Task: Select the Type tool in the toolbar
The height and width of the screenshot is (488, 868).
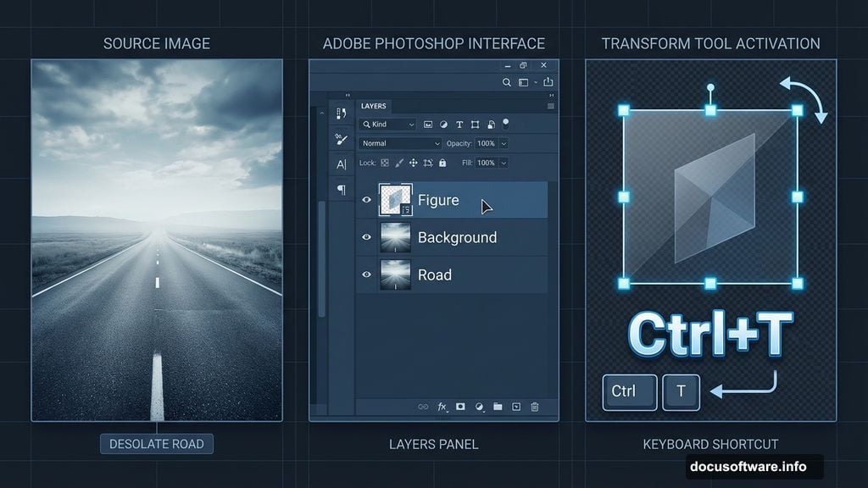Action: coord(342,163)
